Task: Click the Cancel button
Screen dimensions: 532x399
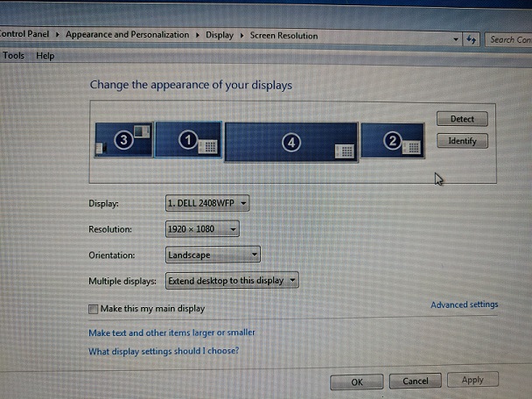Action: (x=415, y=381)
